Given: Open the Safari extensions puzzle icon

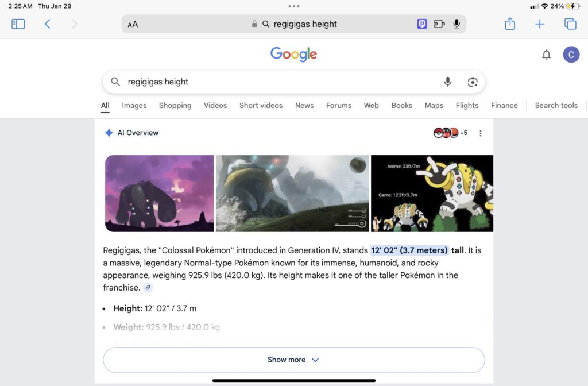Looking at the screenshot, I should pyautogui.click(x=439, y=24).
